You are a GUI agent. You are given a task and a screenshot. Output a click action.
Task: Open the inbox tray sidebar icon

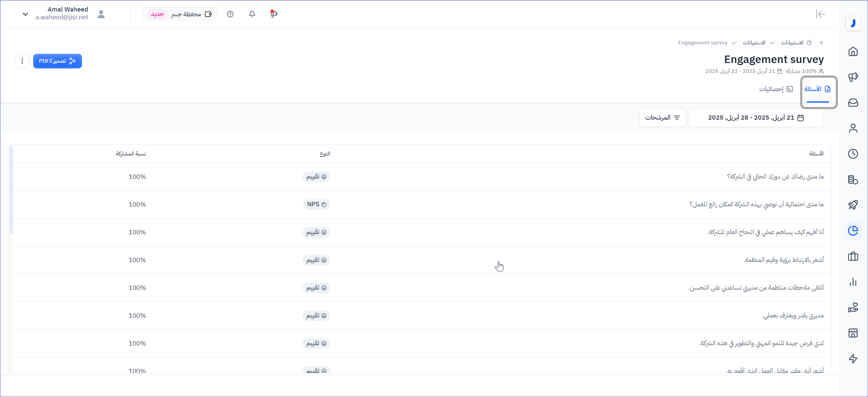tap(853, 103)
